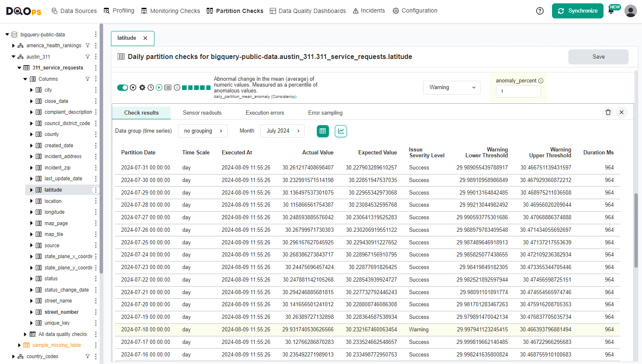Click the 2024-07-18 Warning result row

367,330
